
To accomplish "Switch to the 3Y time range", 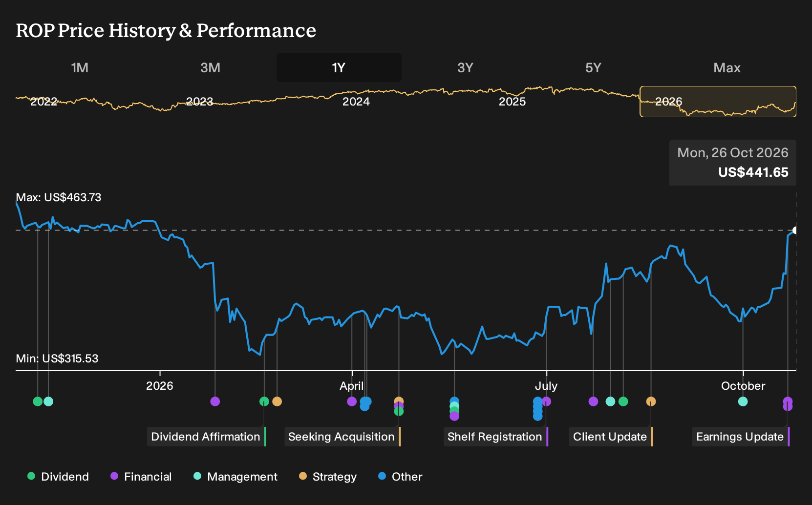I will [x=465, y=67].
